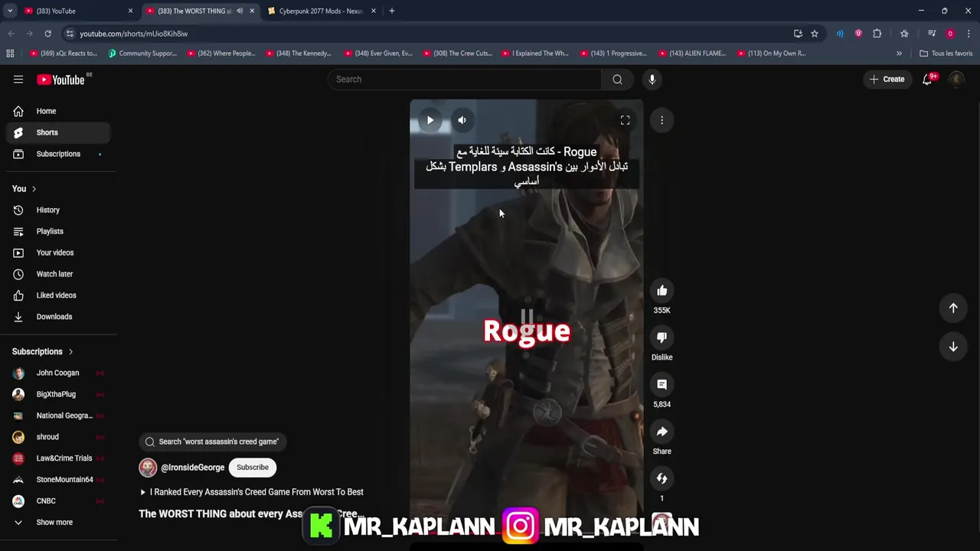Show more subscriptions
This screenshot has height=551, width=980.
click(58, 523)
